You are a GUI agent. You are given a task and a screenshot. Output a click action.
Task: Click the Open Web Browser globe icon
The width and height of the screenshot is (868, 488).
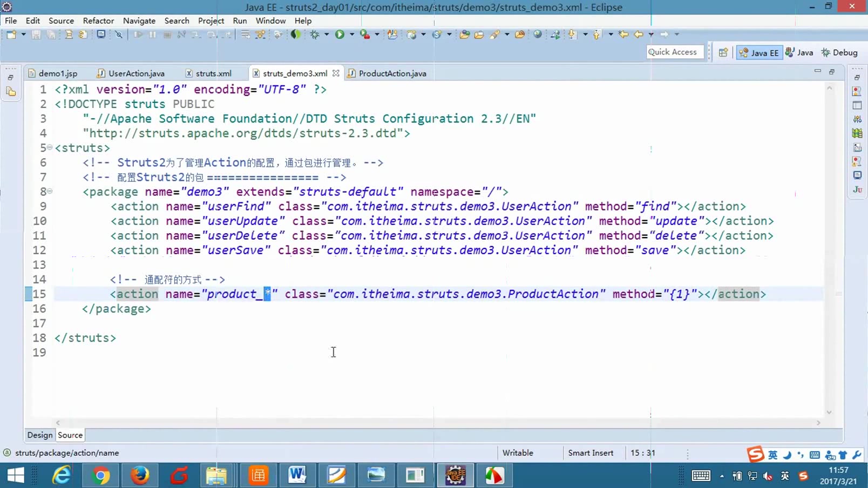[538, 35]
